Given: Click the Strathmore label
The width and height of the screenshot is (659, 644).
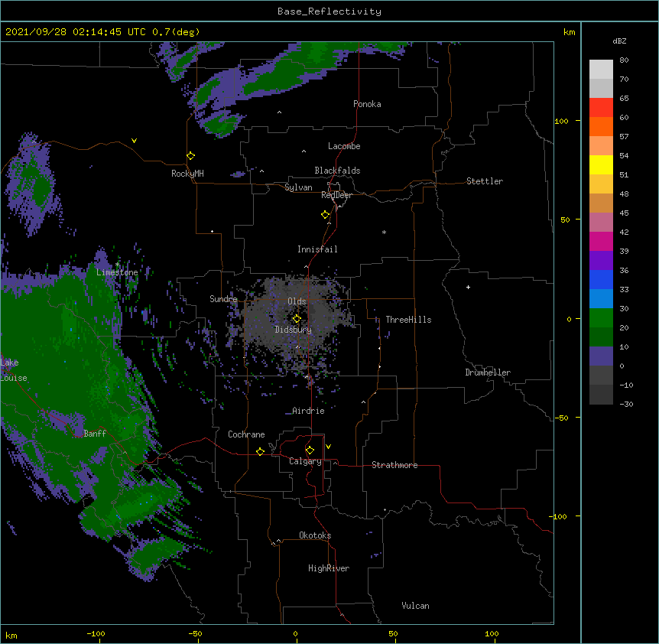Looking at the screenshot, I should [x=394, y=465].
